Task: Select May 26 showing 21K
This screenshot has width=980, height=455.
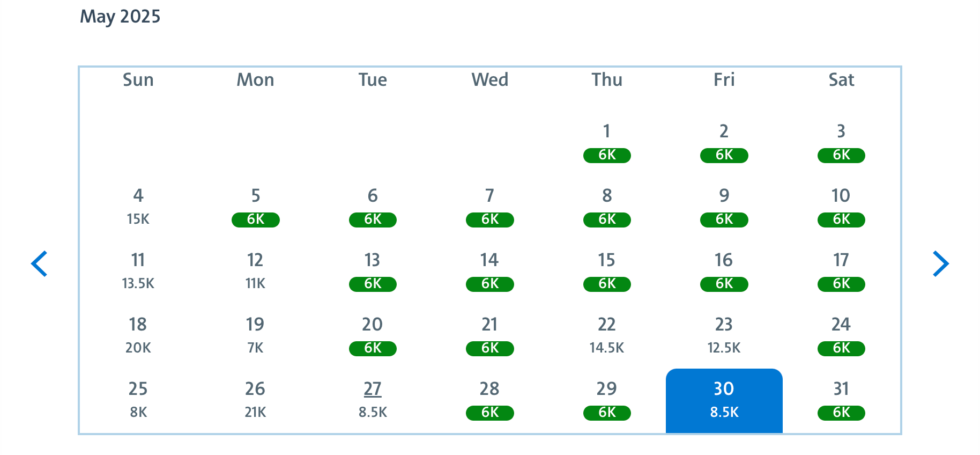Action: point(255,400)
